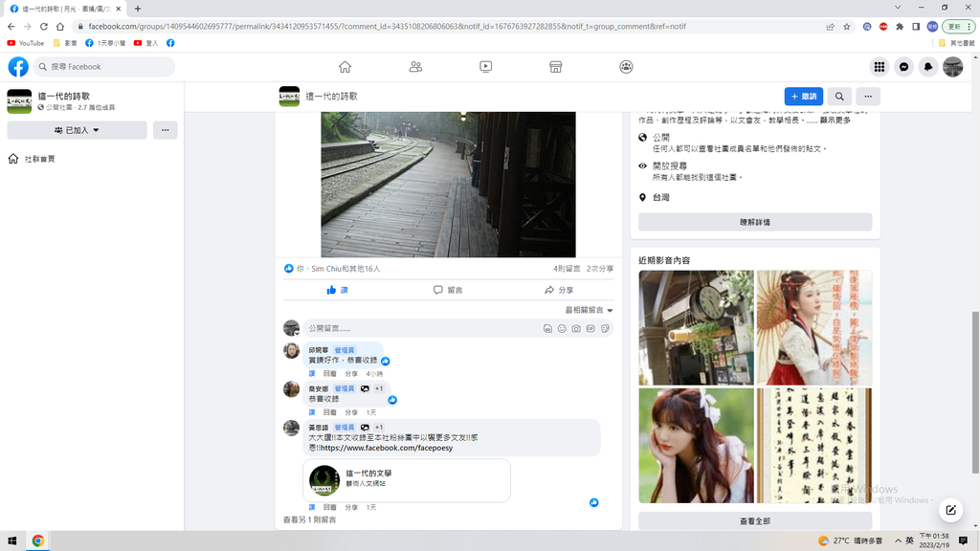Click the 查看全部 button under recent media
Image resolution: width=980 pixels, height=551 pixels.
(755, 521)
